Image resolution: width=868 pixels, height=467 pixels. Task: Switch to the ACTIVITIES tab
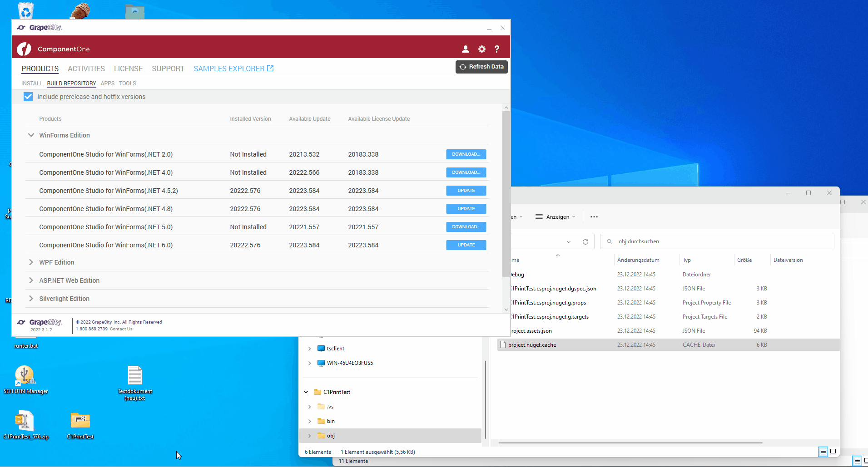86,69
